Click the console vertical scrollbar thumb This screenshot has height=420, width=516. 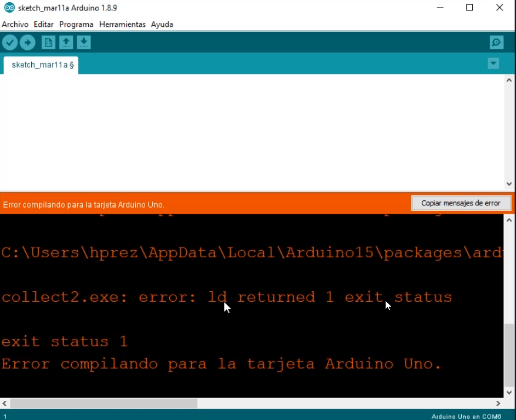pos(509,355)
